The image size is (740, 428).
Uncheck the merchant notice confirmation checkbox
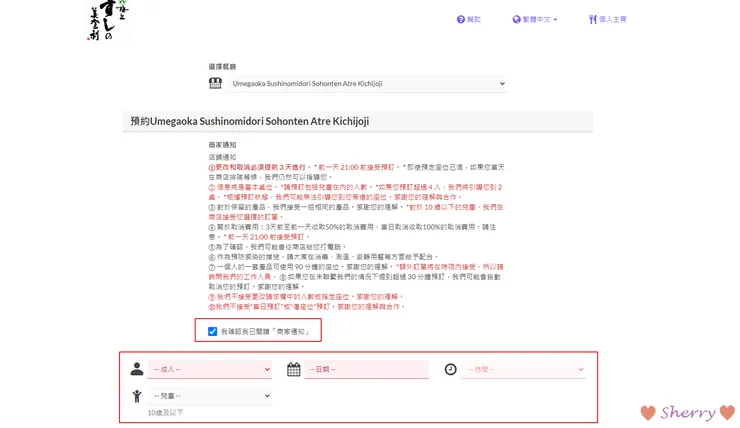point(212,331)
